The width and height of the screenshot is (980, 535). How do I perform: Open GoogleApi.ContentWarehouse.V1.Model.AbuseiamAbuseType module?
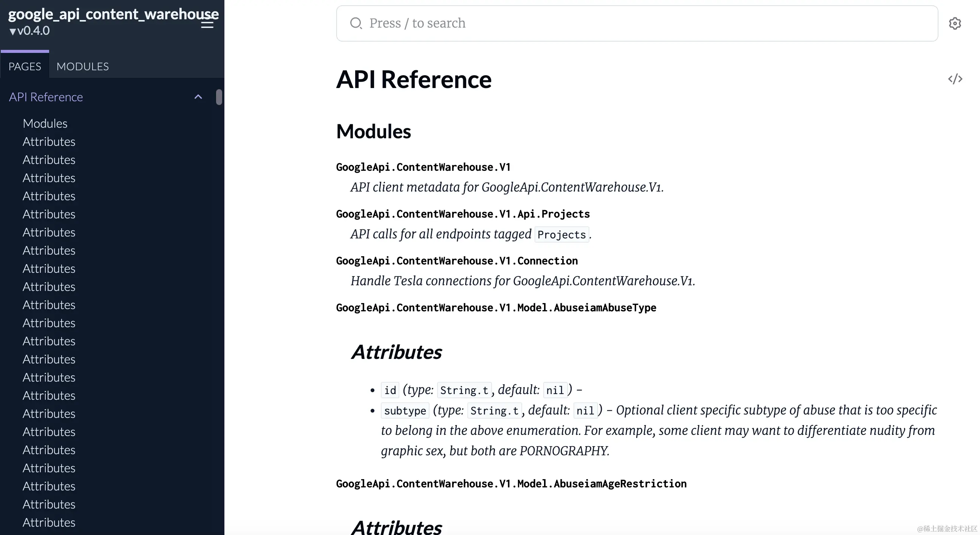coord(496,308)
